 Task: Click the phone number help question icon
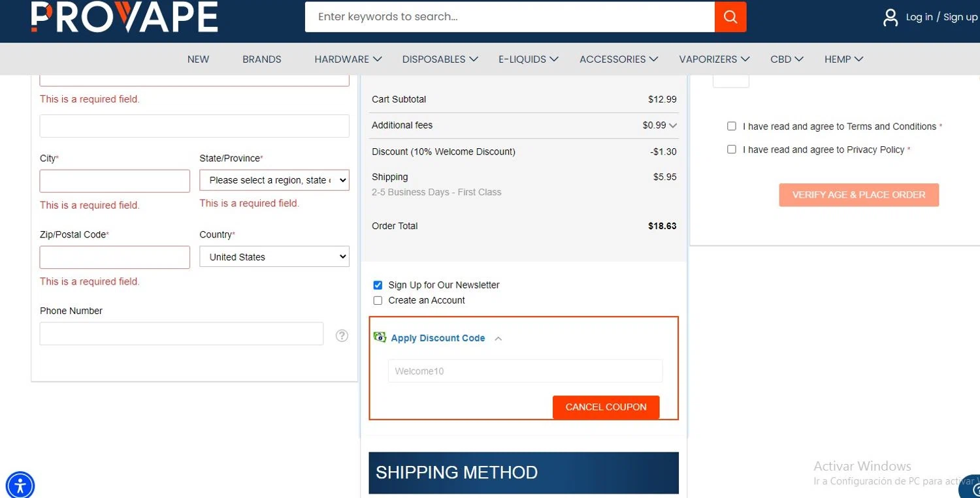342,335
